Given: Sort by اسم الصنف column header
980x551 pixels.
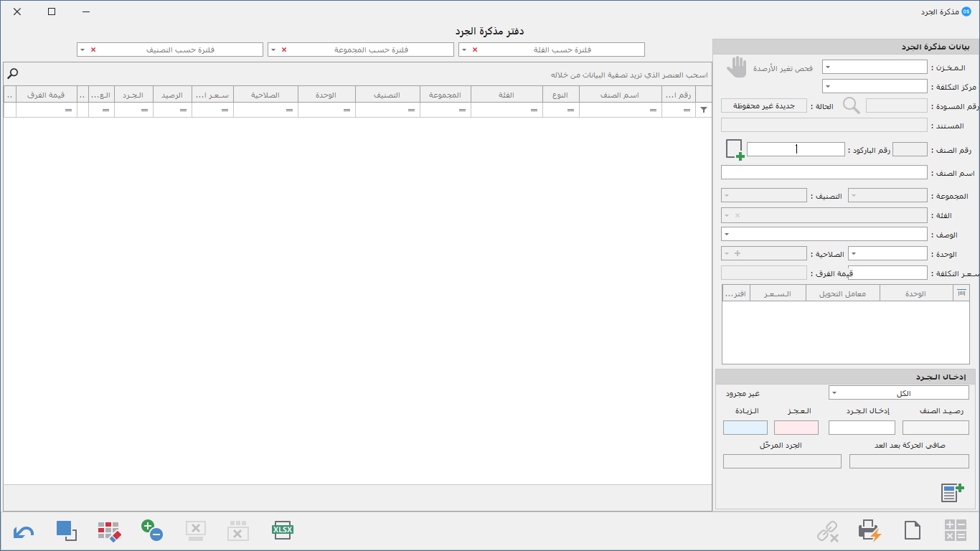Looking at the screenshot, I should coord(620,95).
